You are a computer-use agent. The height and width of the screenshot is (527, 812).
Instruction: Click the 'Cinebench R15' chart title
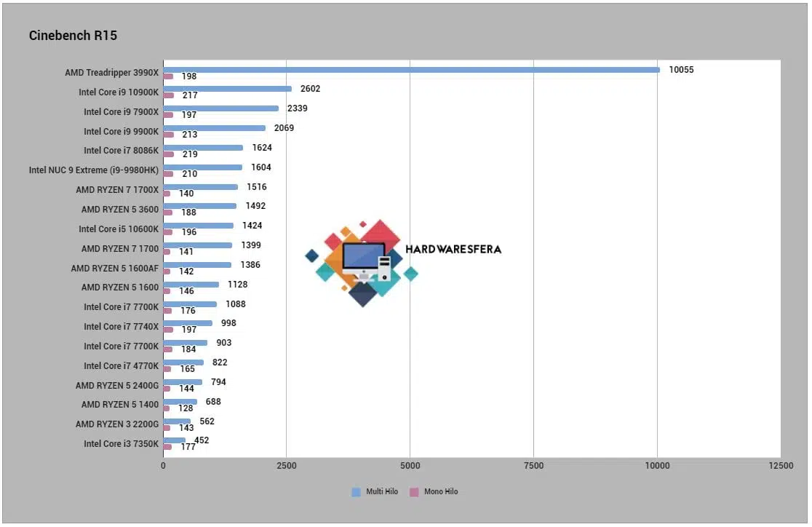[x=73, y=35]
